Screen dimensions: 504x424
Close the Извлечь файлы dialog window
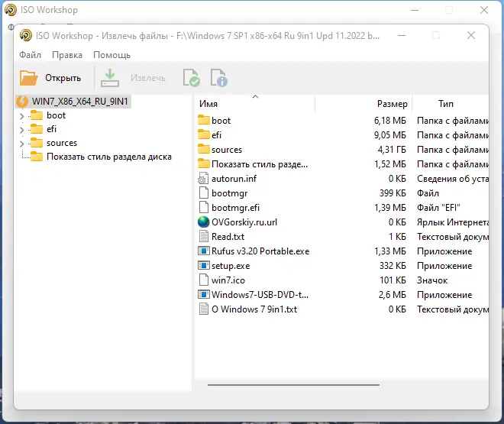point(471,35)
